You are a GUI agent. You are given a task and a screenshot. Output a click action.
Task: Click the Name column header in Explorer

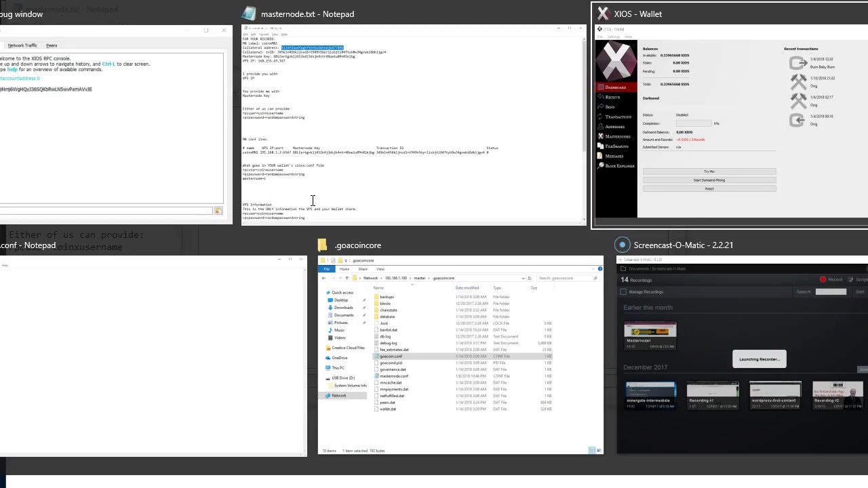pyautogui.click(x=412, y=288)
